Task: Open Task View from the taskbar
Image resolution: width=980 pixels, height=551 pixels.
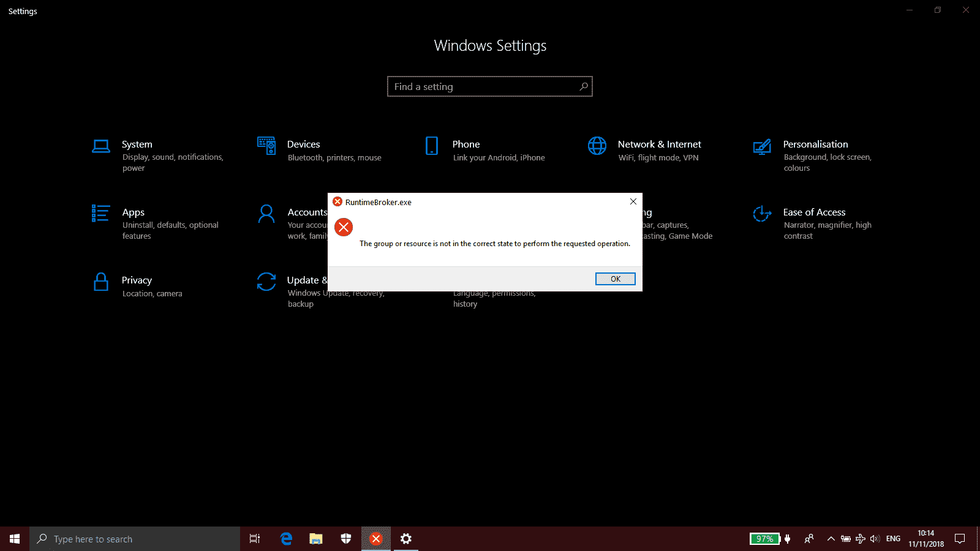Action: (255, 539)
